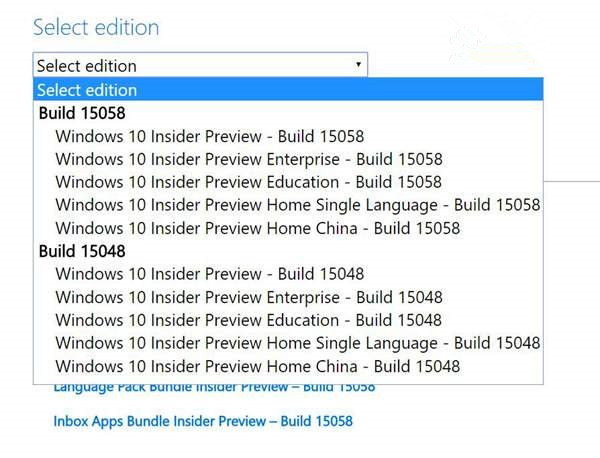The image size is (600, 458).
Task: Select Home Single Language - Build 15048
Action: click(x=297, y=343)
